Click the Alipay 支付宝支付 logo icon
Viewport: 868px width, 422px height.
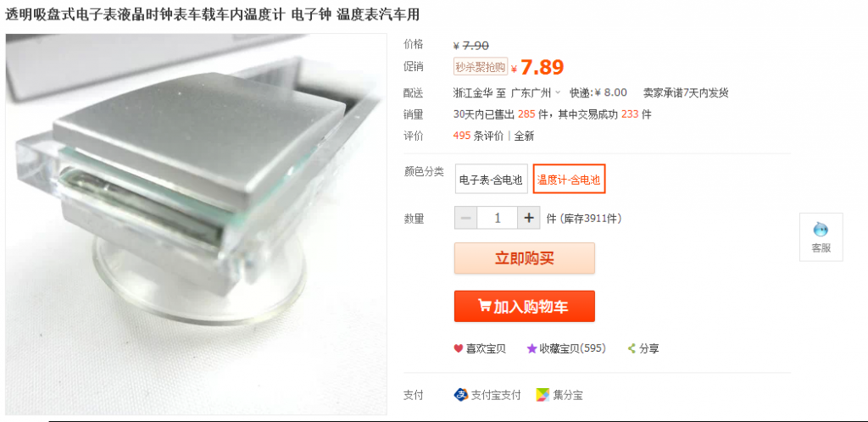point(460,395)
